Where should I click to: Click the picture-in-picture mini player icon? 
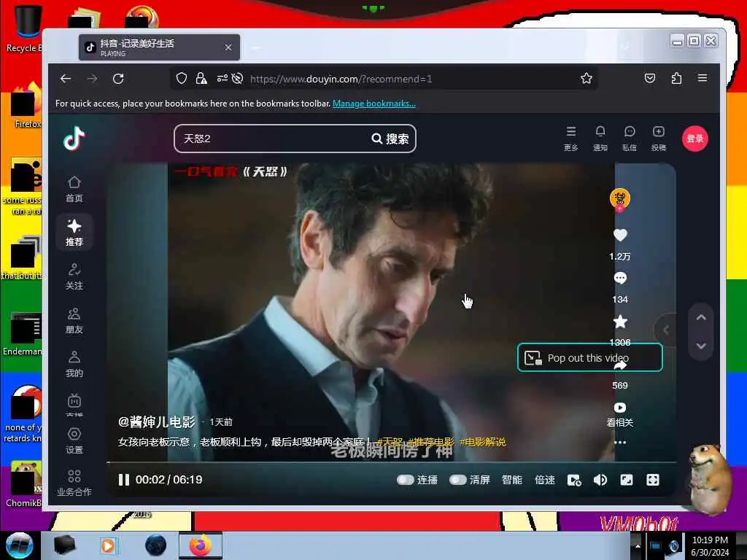coord(574,480)
